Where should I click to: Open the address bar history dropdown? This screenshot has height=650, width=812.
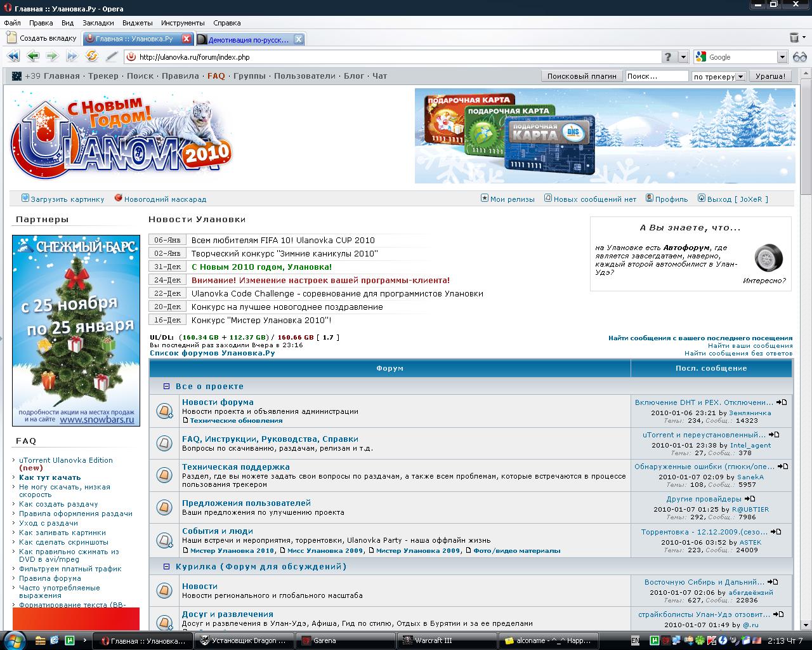pyautogui.click(x=683, y=56)
